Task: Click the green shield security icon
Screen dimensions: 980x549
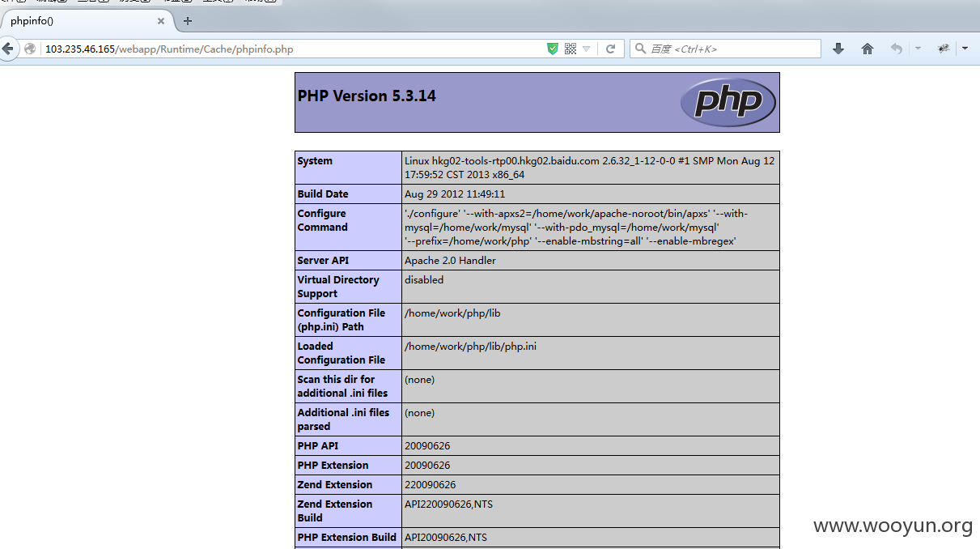Action: point(553,49)
